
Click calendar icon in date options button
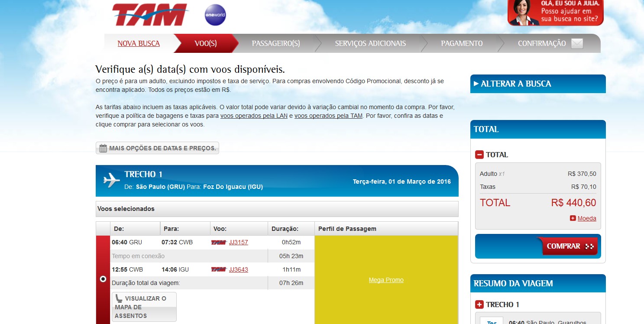[x=103, y=148]
